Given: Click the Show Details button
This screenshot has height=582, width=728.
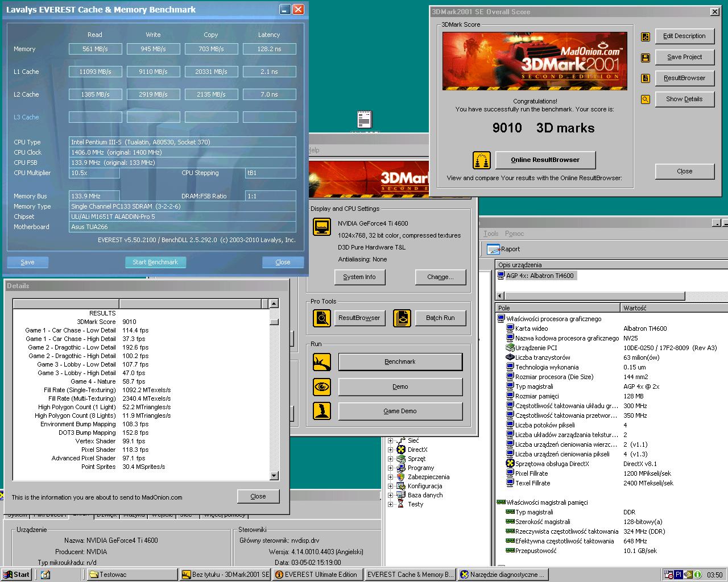Looking at the screenshot, I should [684, 99].
